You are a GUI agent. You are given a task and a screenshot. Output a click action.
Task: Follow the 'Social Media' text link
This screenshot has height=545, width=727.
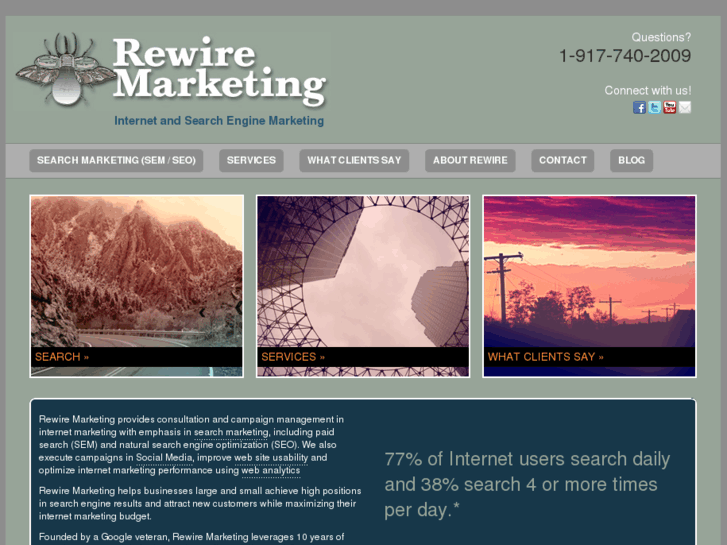164,458
